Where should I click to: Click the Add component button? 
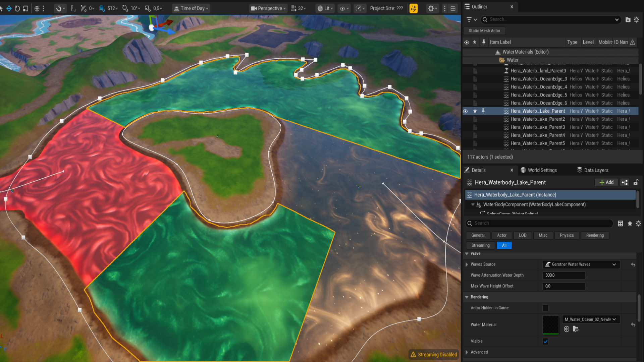[x=606, y=182]
